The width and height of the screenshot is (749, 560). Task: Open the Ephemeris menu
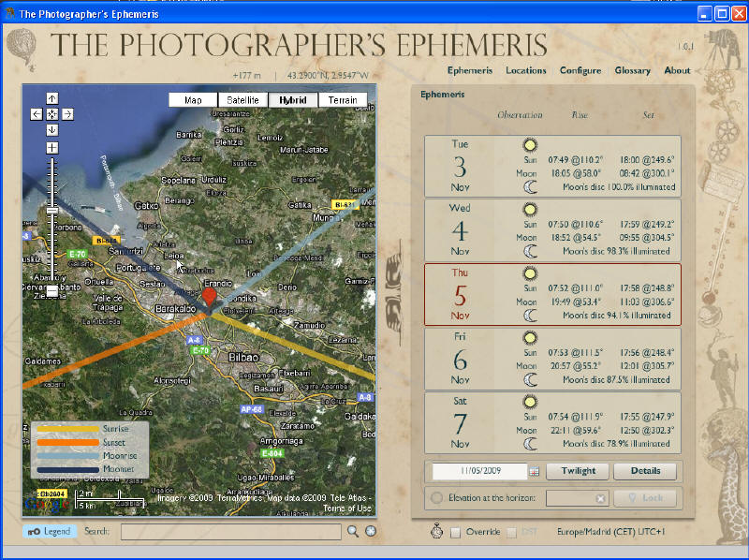pos(470,70)
